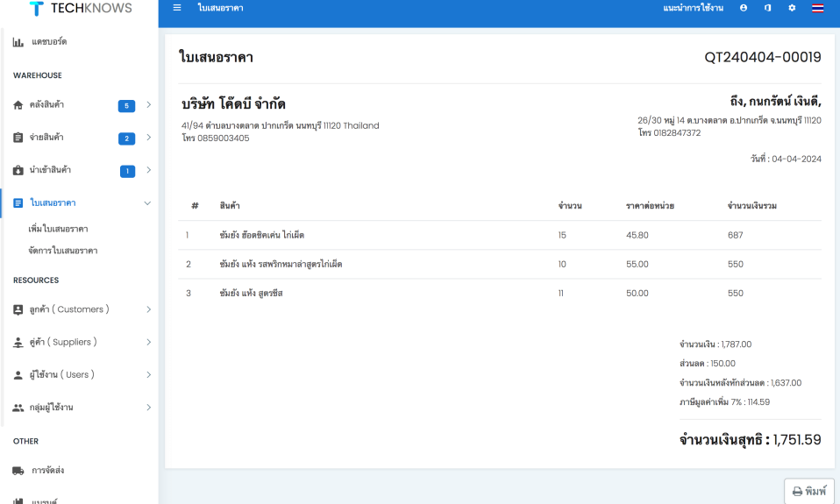The image size is (840, 504).
Task: Click the dark mode icon in header
Action: tap(768, 8)
